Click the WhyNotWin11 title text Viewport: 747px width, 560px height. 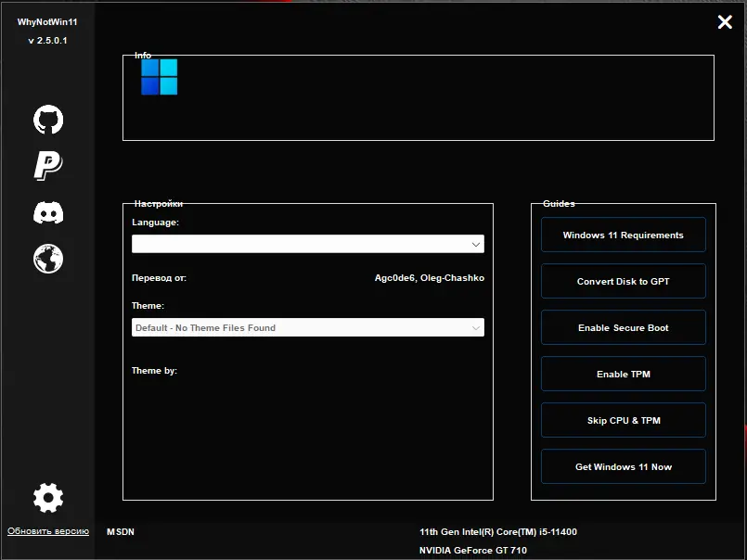coord(47,22)
